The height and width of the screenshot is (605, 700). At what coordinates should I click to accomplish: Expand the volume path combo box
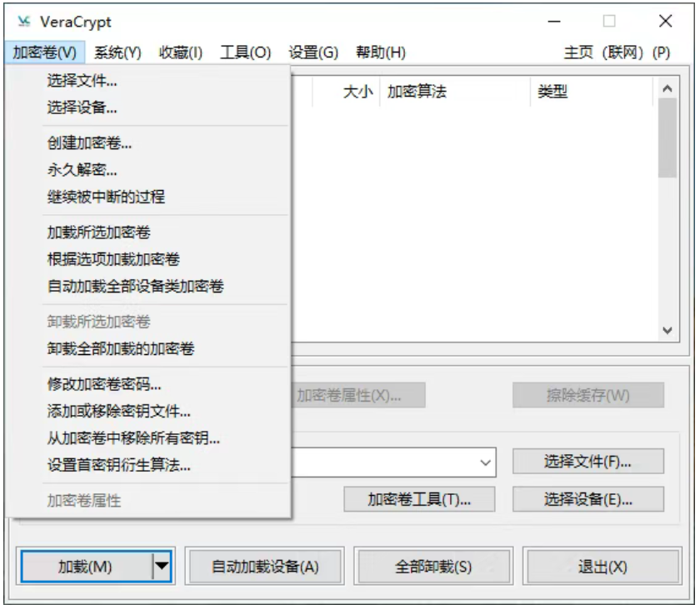[485, 462]
